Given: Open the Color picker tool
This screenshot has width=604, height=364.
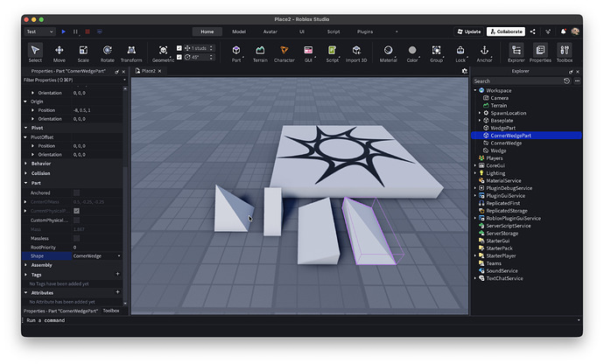Looking at the screenshot, I should point(412,52).
